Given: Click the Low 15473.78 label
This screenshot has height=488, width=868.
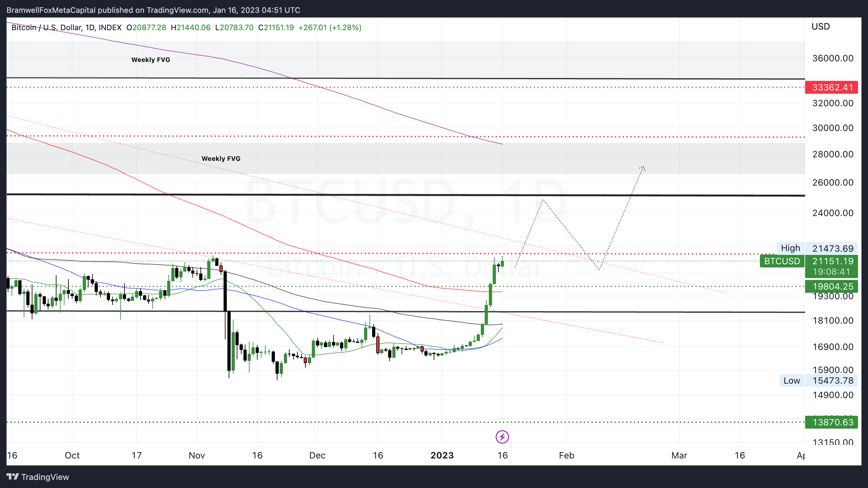Looking at the screenshot, I should tap(819, 380).
